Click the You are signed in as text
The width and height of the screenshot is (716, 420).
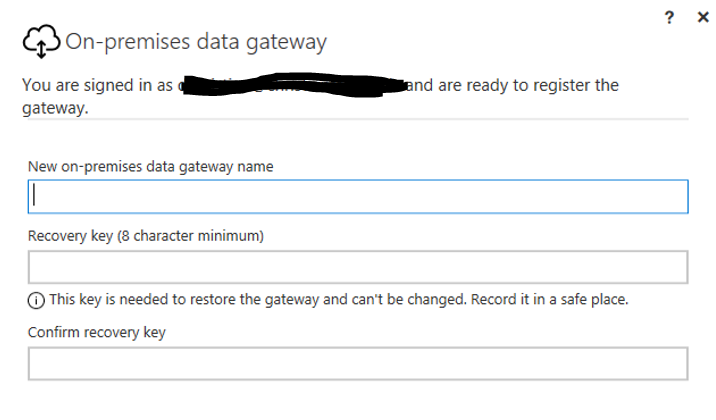[x=97, y=85]
